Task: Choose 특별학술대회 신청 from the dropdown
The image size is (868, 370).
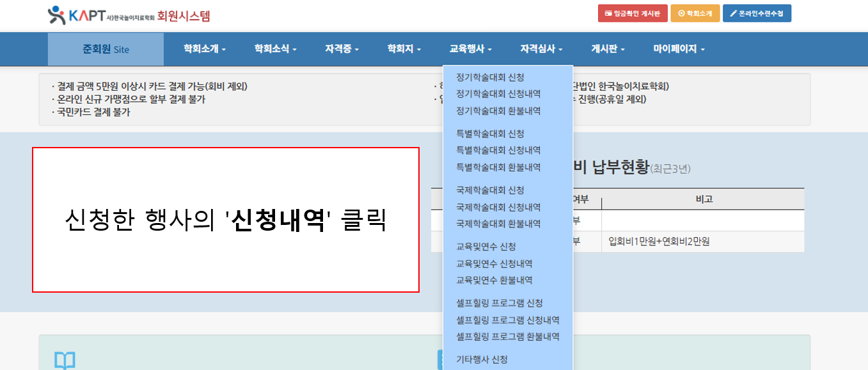Action: pos(490,134)
